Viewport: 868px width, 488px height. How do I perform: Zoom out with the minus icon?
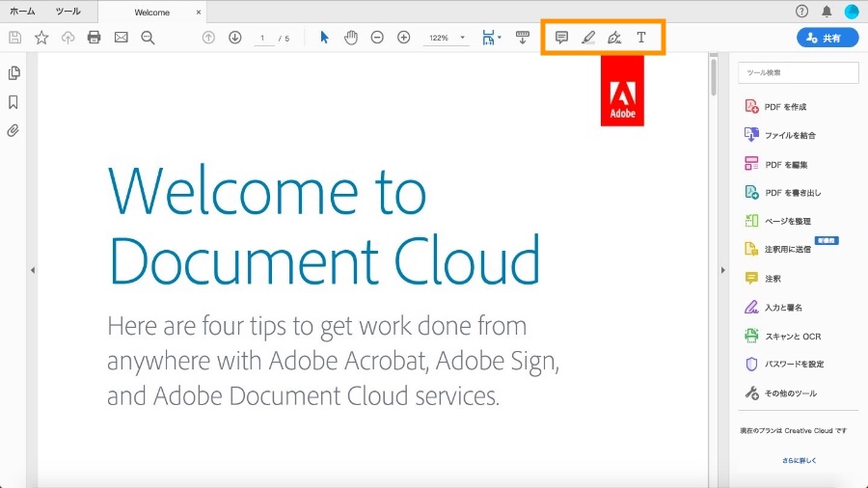377,38
